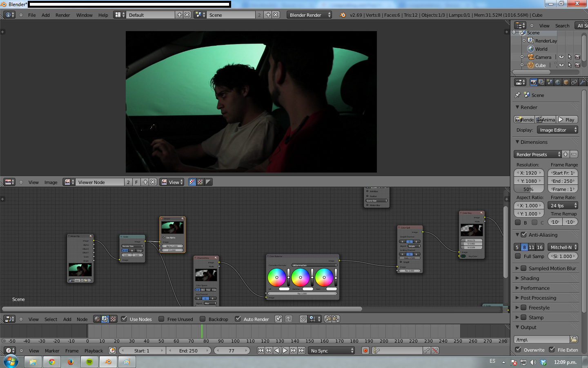Enable Backdrop checkbox

203,319
